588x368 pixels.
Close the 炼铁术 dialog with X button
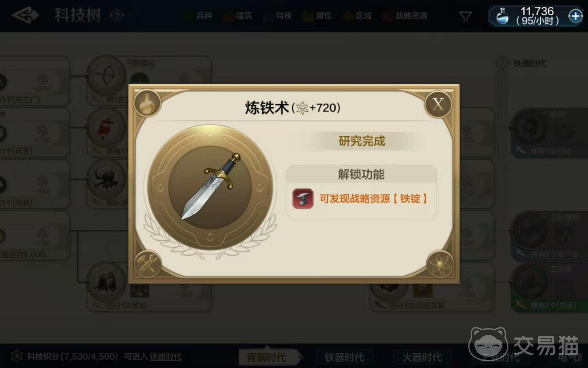(x=438, y=104)
